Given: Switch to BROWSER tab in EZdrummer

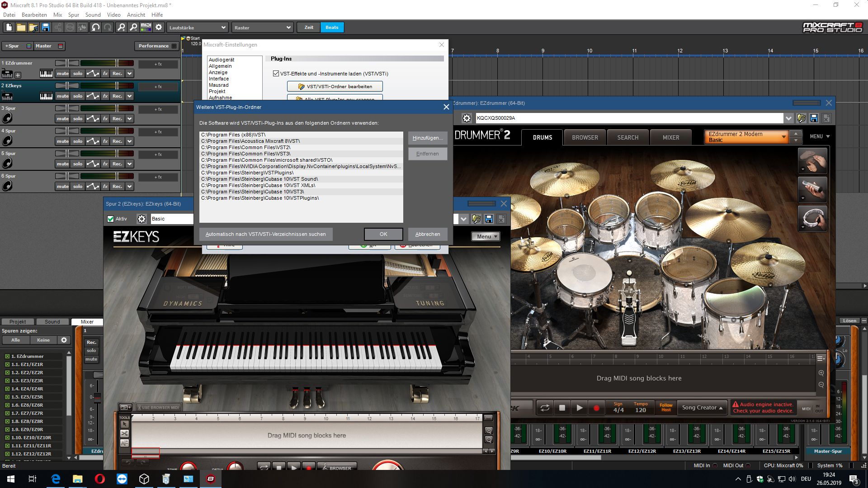Looking at the screenshot, I should pos(585,138).
